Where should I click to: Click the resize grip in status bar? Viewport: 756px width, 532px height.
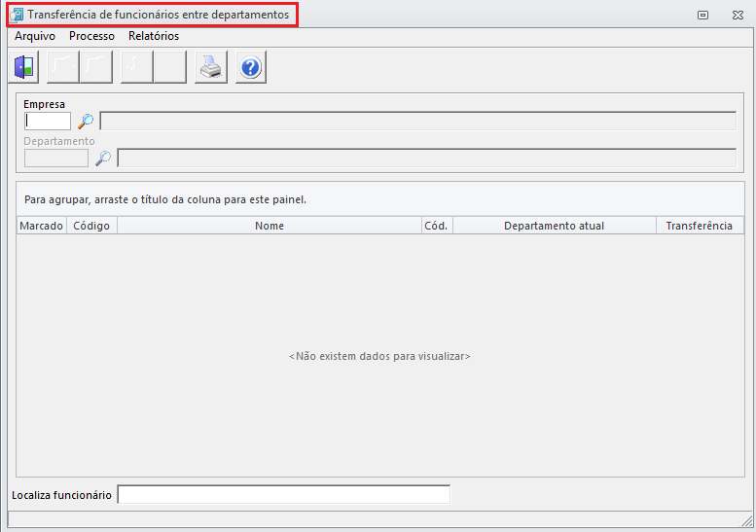(747, 520)
